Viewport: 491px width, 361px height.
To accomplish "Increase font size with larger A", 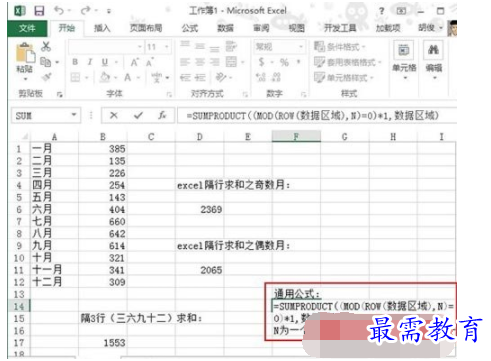I will [134, 62].
